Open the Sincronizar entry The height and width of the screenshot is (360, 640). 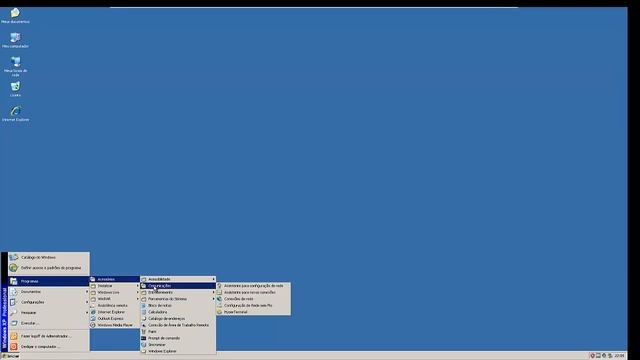coord(178,344)
